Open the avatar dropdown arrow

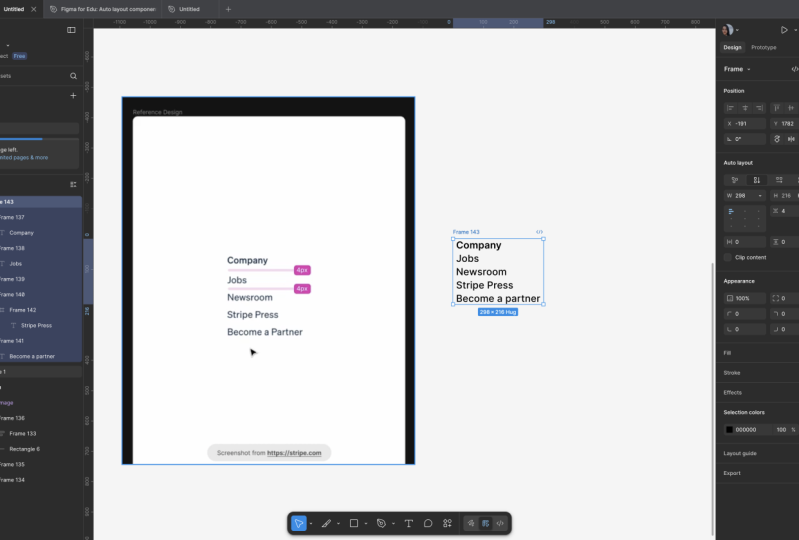(x=737, y=30)
